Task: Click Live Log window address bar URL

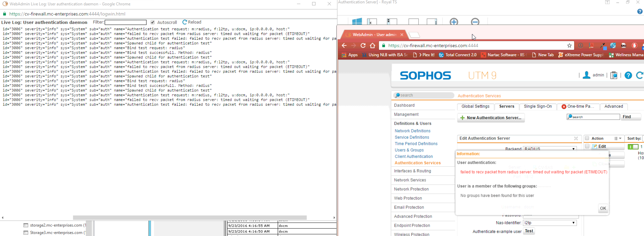Action: (x=67, y=14)
